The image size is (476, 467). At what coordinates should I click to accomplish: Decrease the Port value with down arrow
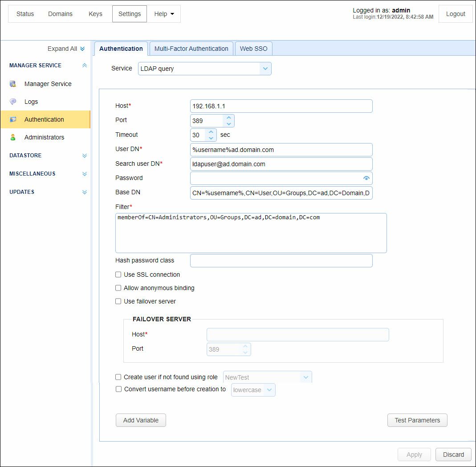pyautogui.click(x=229, y=124)
